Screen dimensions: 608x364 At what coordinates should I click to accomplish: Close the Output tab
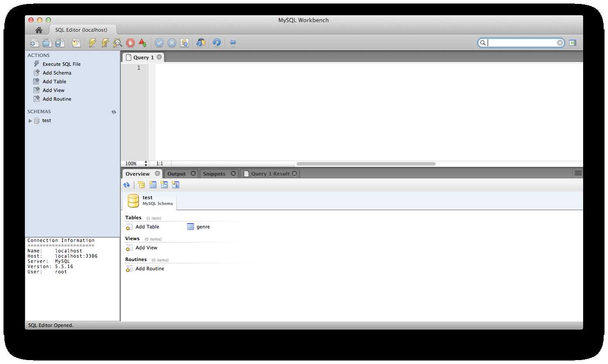click(193, 173)
